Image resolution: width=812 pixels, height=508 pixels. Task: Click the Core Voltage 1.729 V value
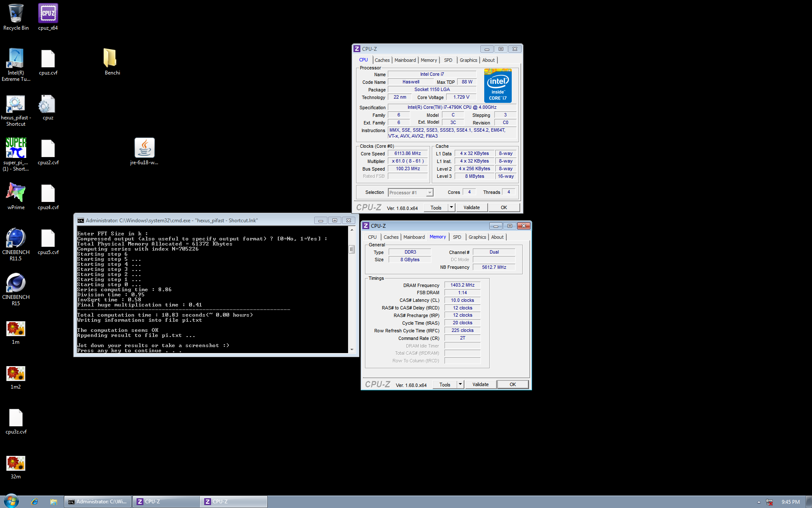tap(461, 97)
